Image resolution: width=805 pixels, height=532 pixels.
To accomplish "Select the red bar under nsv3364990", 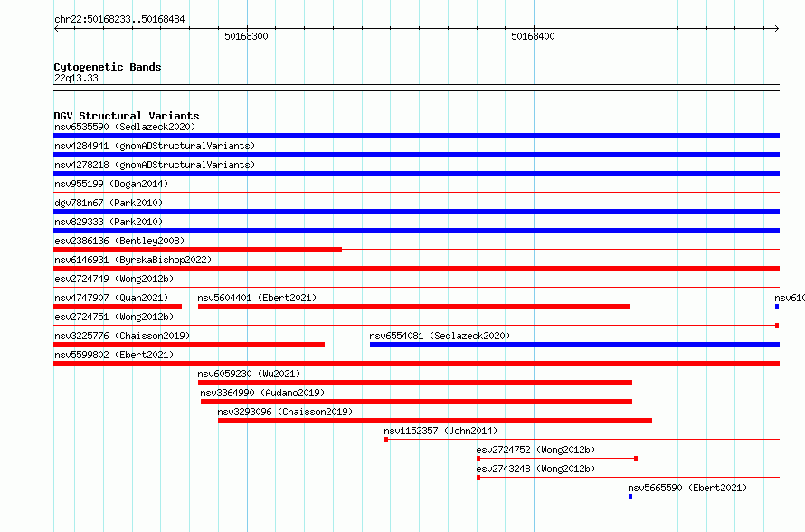I will [416, 402].
